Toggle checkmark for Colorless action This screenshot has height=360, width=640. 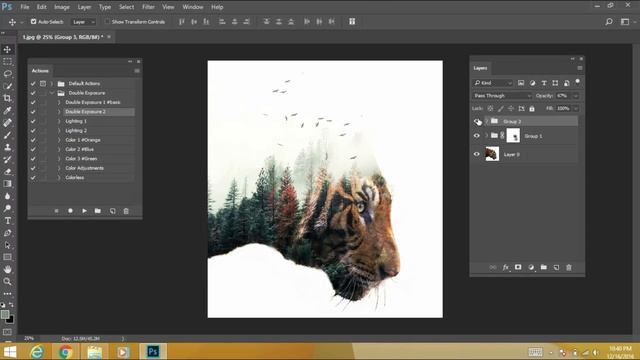pyautogui.click(x=33, y=178)
